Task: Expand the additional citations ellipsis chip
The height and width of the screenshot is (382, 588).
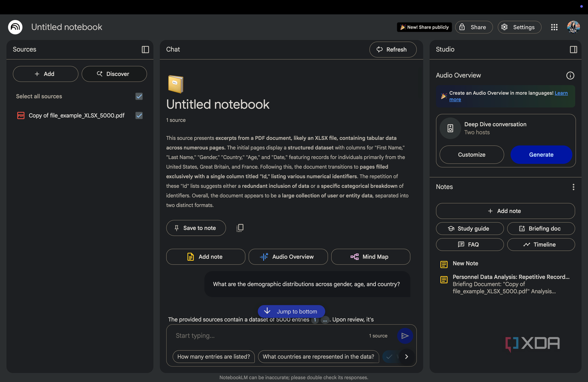Action: [x=325, y=320]
